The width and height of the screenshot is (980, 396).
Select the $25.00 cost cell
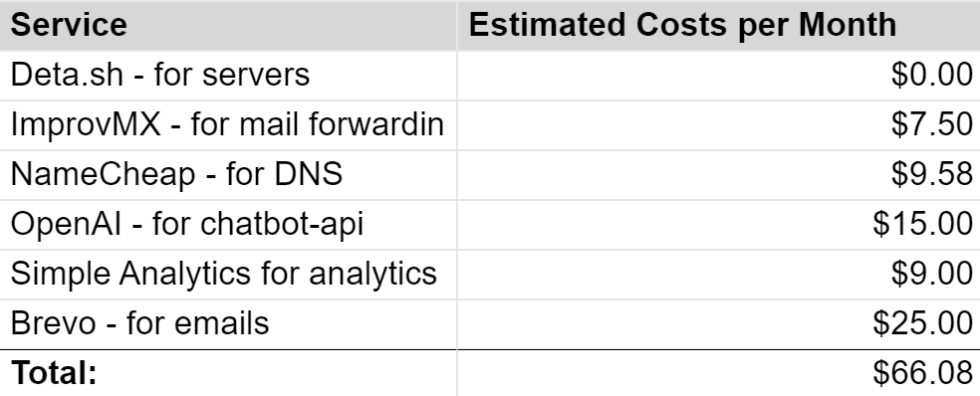coord(719,324)
